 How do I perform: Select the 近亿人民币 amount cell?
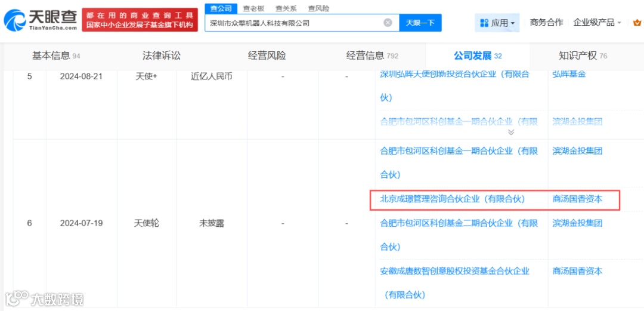[x=212, y=76]
